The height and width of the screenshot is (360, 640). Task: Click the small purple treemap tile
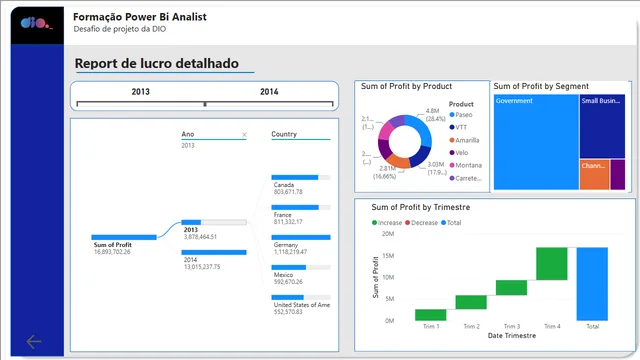tap(618, 175)
